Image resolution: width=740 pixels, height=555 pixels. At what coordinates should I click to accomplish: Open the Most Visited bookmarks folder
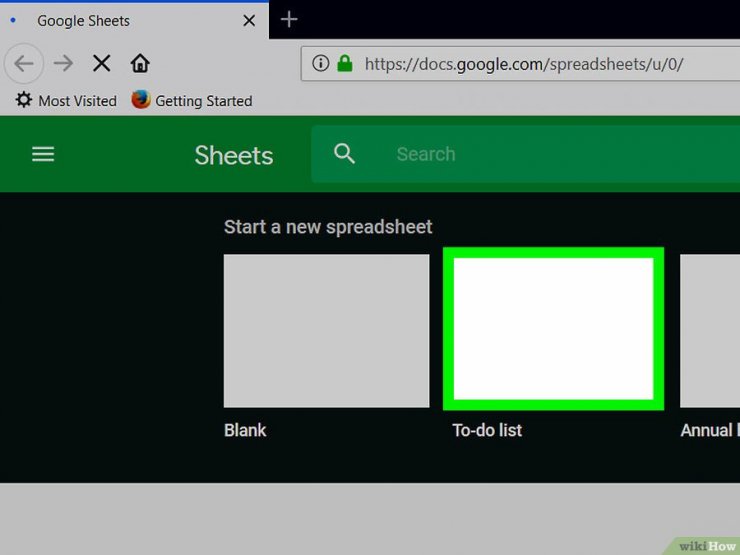click(x=66, y=100)
